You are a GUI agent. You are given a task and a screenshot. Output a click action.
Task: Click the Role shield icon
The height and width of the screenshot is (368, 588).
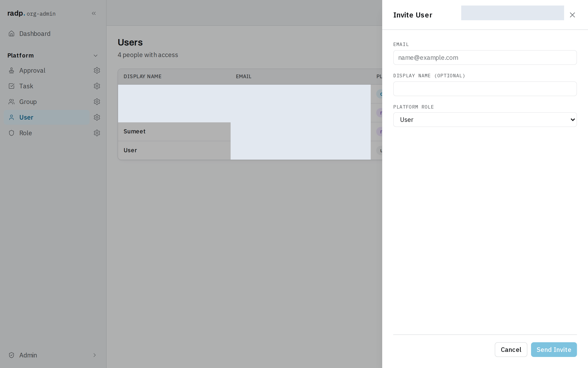pyautogui.click(x=11, y=133)
